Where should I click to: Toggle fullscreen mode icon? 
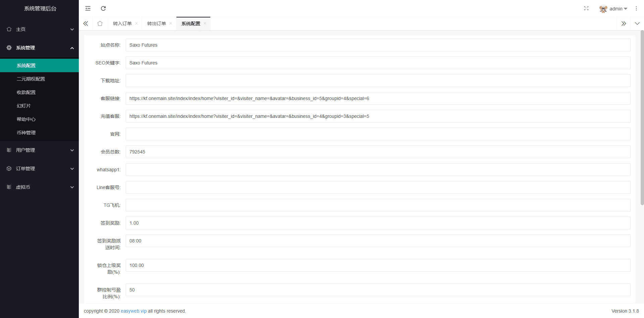pyautogui.click(x=586, y=8)
